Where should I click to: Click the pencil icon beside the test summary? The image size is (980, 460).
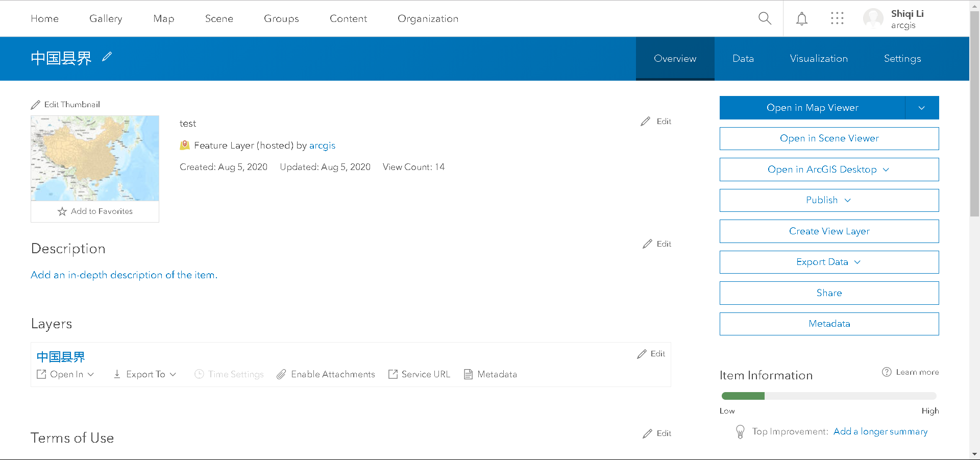pos(646,122)
